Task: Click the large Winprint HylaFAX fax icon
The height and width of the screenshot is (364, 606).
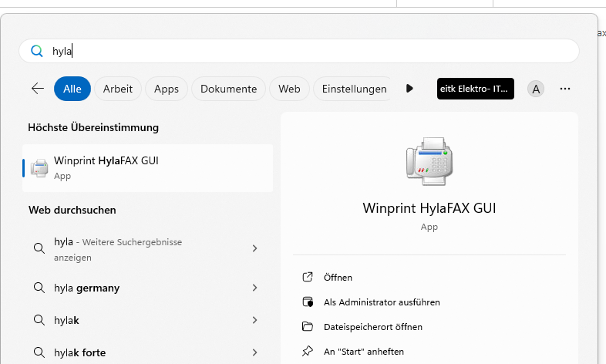Action: coord(429,161)
